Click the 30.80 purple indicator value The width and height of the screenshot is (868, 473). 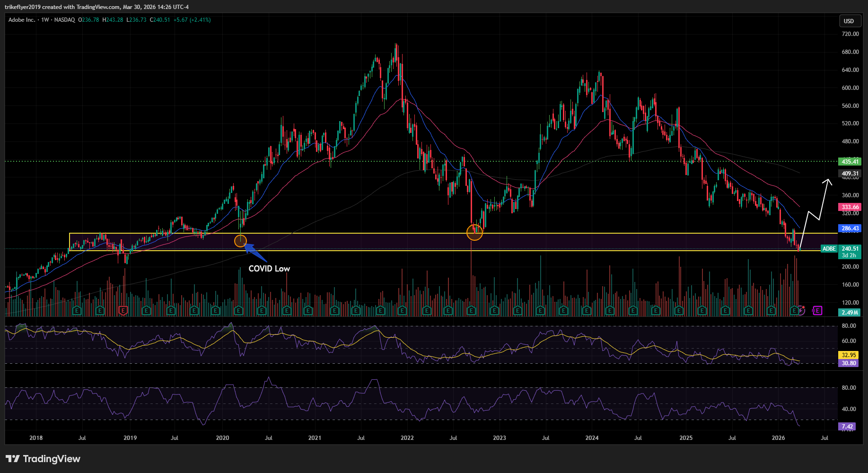click(x=849, y=363)
